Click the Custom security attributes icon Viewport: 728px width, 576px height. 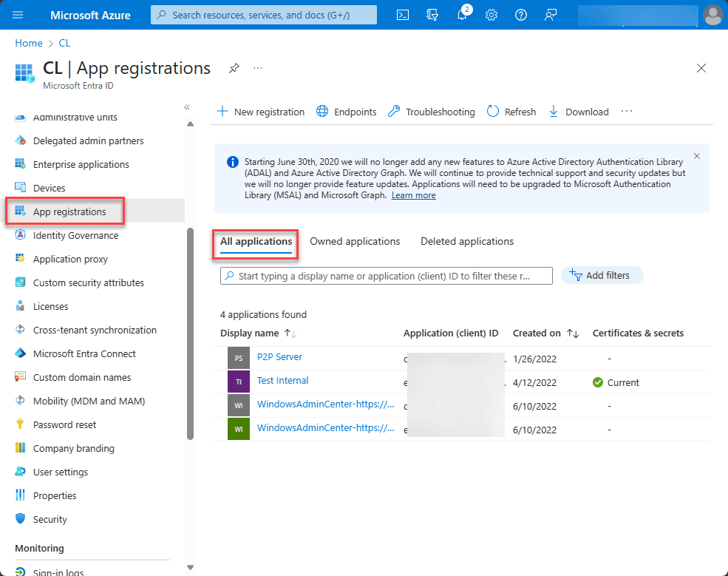pos(20,282)
